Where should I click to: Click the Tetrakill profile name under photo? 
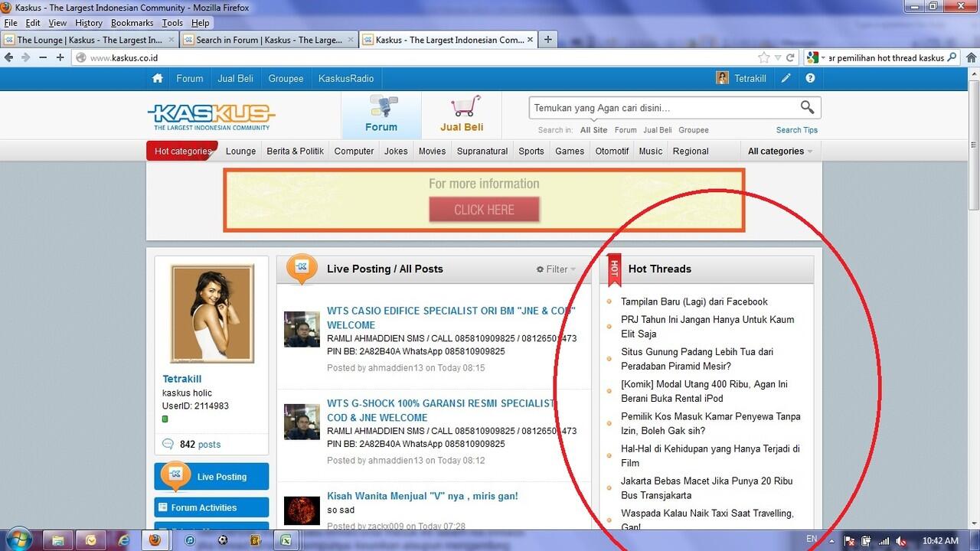pos(182,379)
